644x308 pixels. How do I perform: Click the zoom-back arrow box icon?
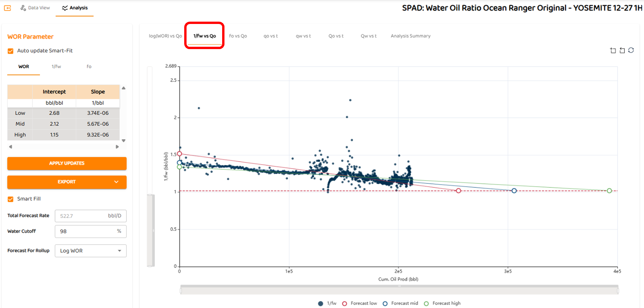[622, 51]
